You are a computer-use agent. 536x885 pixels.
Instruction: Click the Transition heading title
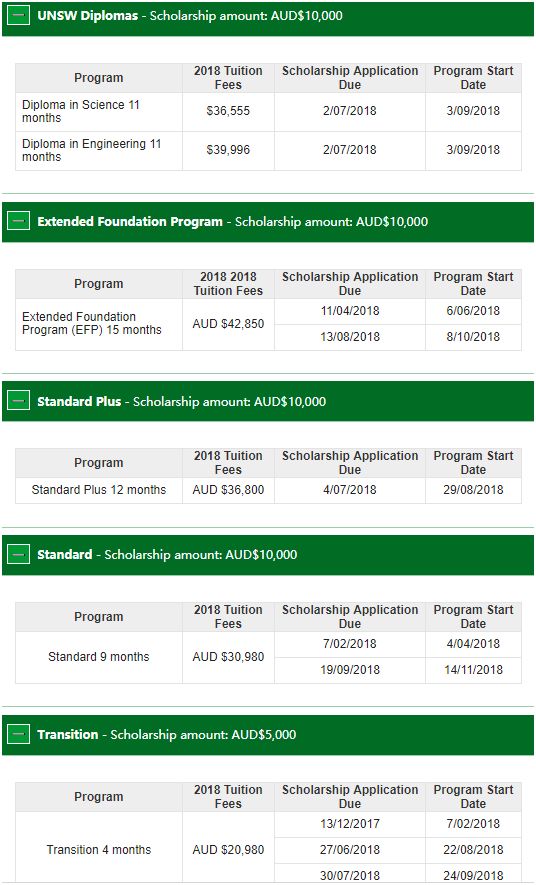coord(68,734)
